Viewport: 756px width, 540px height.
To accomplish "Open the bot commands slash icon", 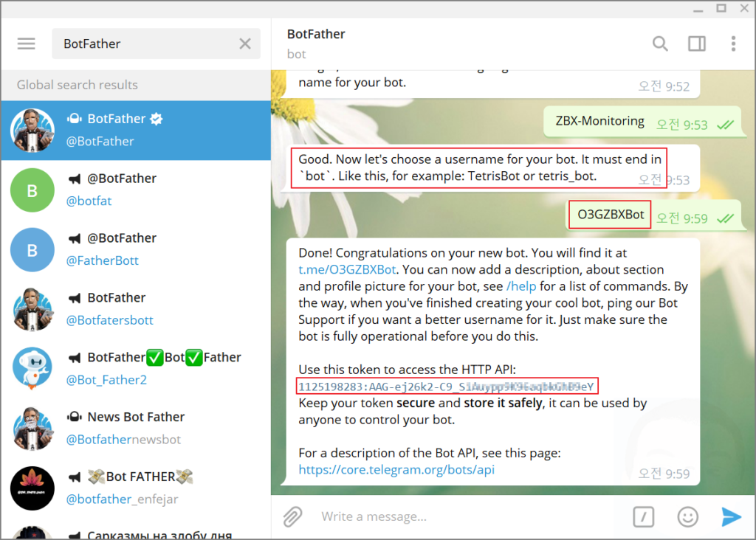I will click(x=643, y=516).
